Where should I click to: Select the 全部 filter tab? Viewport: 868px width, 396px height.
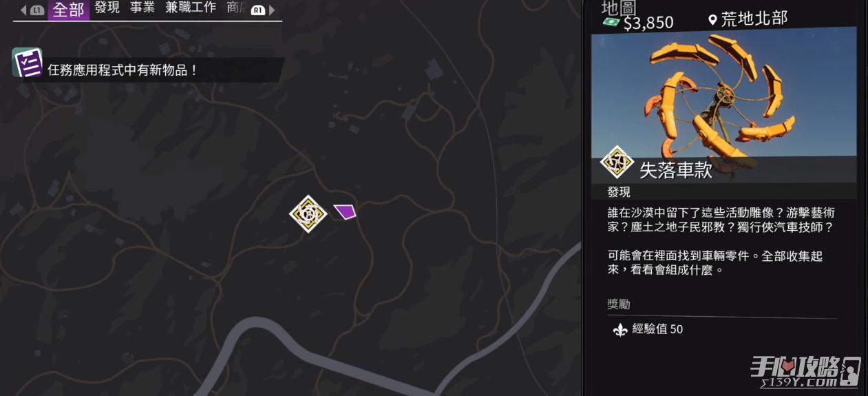click(x=69, y=10)
